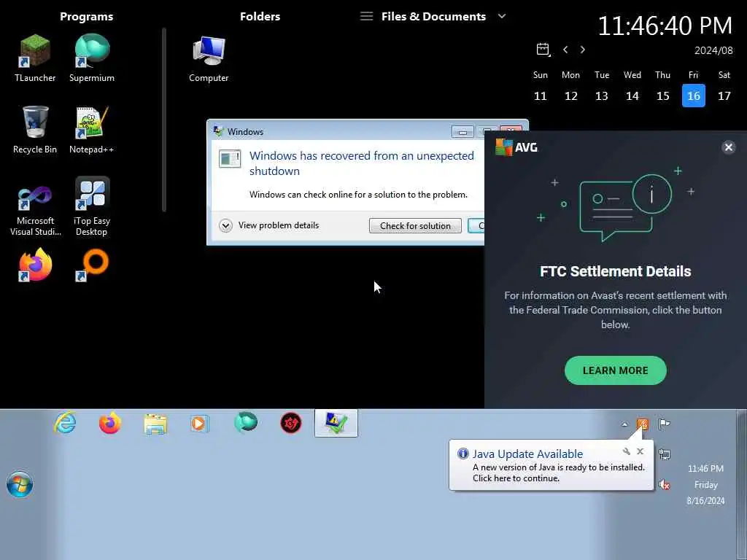The width and height of the screenshot is (747, 560).
Task: Open Firefox from the taskbar
Action: click(110, 423)
